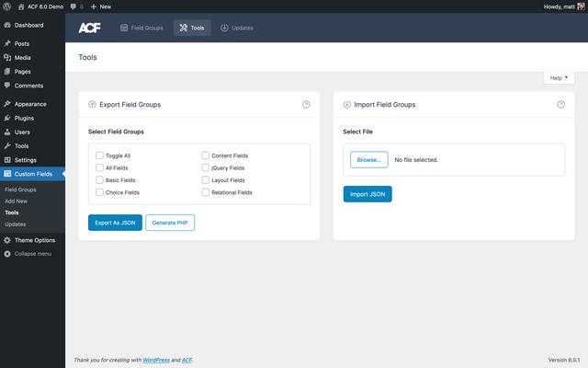
Task: Click the Posts pin icon
Action: [x=7, y=43]
